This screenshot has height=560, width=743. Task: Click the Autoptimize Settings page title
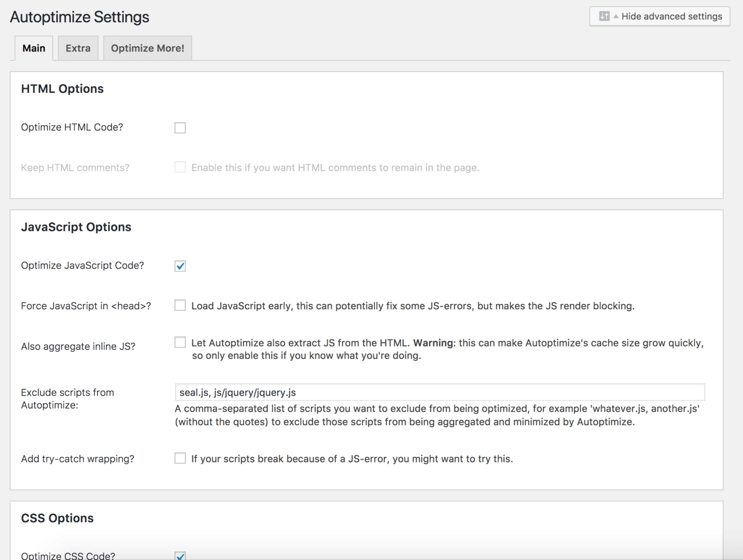[80, 17]
